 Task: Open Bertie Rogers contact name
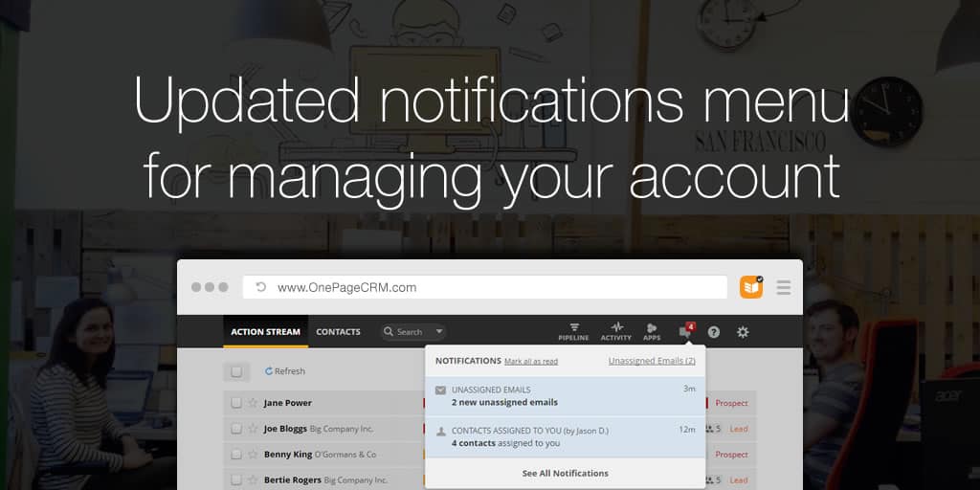[293, 480]
